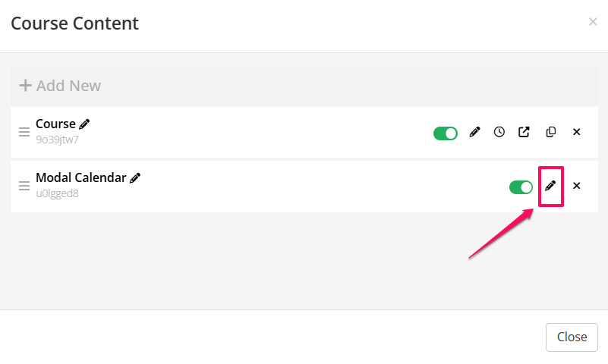The width and height of the screenshot is (608, 364).
Task: Remove Modal Calendar with its X icon
Action: coord(576,186)
